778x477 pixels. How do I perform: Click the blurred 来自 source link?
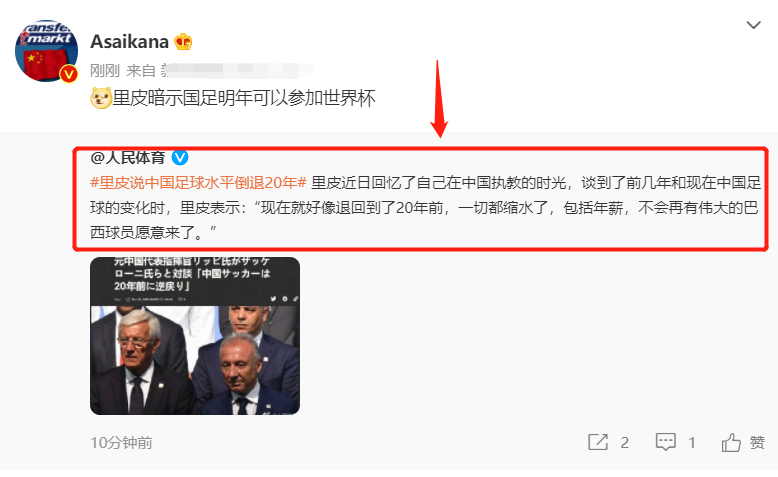pyautogui.click(x=220, y=70)
